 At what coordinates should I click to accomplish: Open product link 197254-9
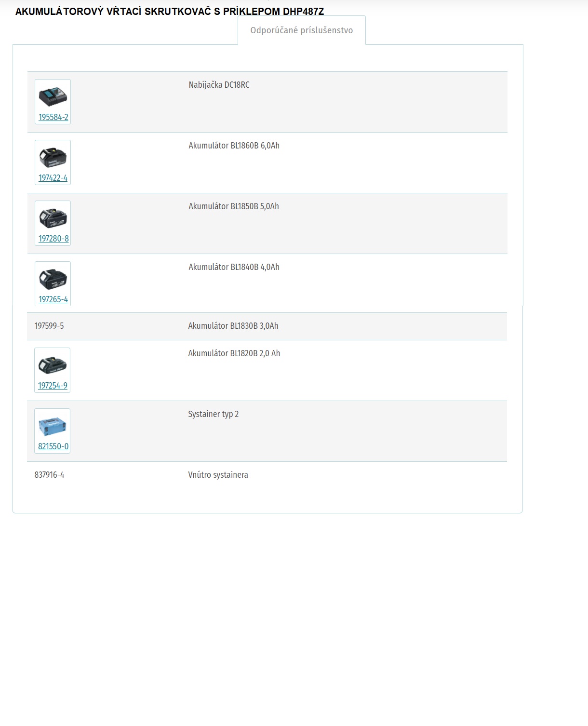53,386
